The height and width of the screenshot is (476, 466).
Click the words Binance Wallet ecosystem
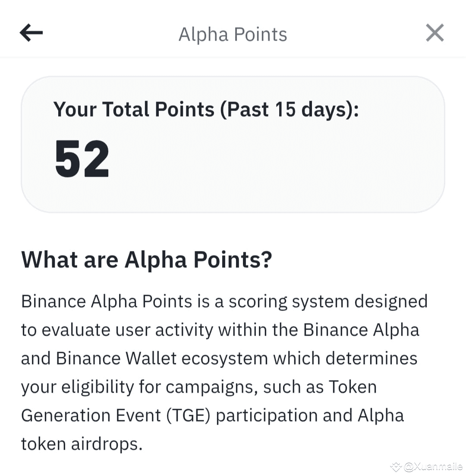click(x=162, y=358)
